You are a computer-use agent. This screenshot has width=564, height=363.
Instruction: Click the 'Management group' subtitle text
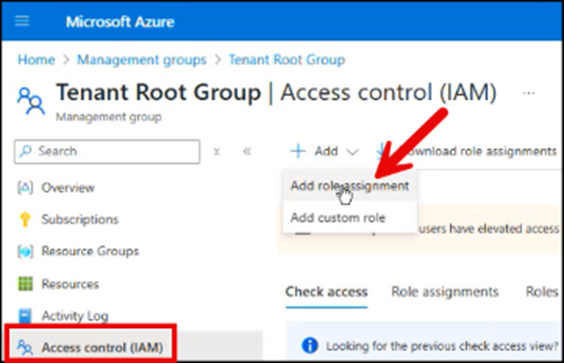point(109,117)
